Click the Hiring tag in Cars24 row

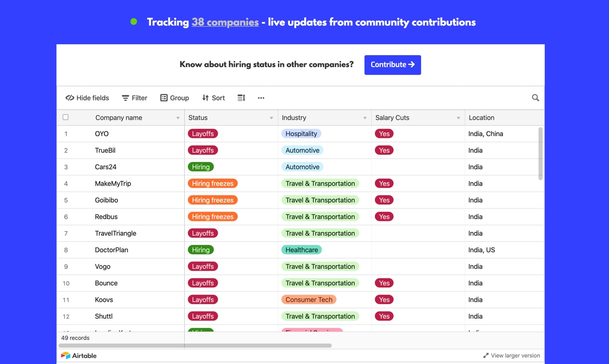coord(201,167)
